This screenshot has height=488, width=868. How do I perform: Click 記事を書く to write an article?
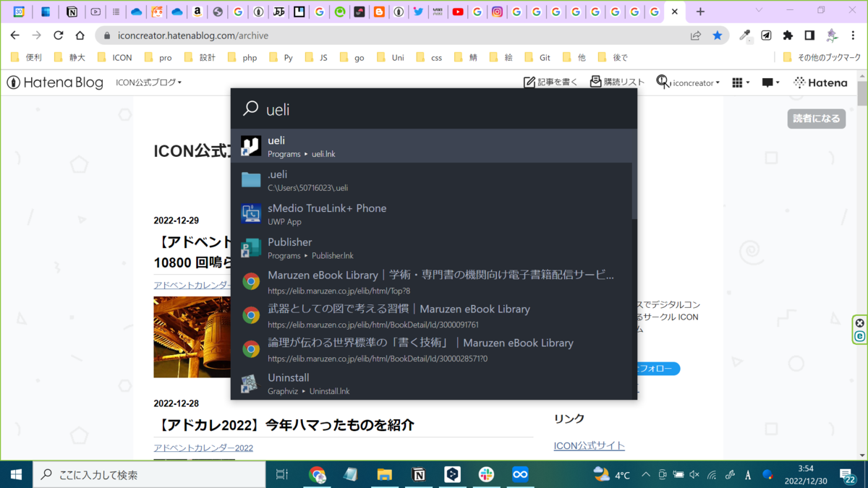(x=550, y=82)
